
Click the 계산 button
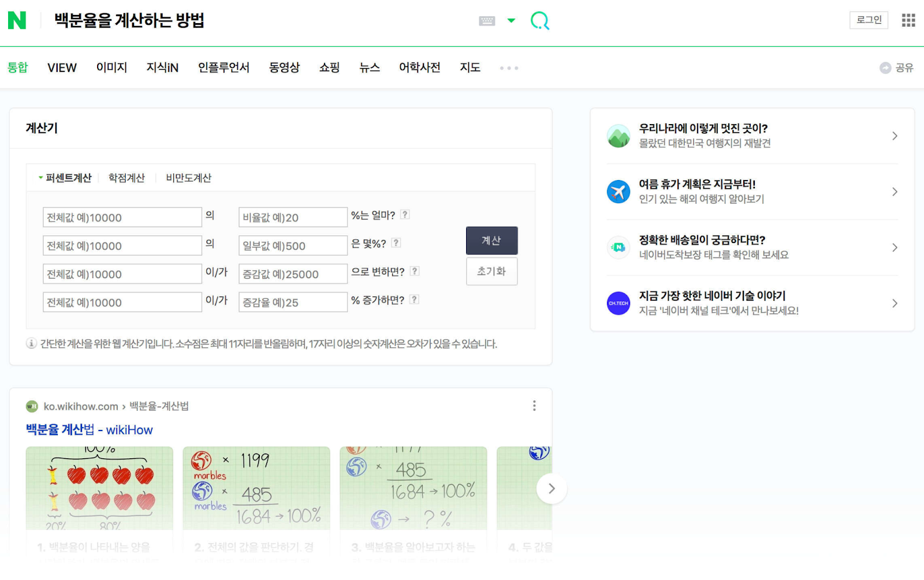tap(491, 241)
